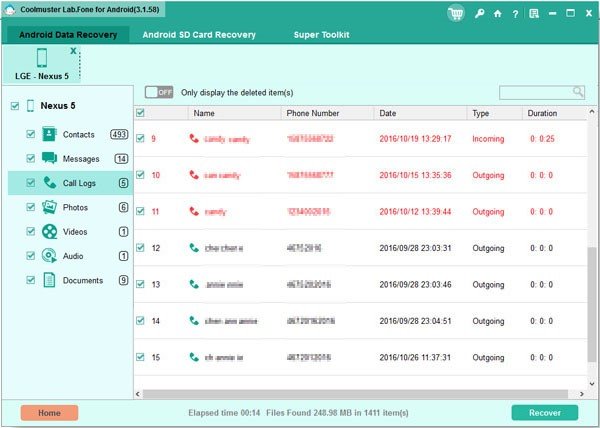Click the Recover button

click(x=545, y=413)
